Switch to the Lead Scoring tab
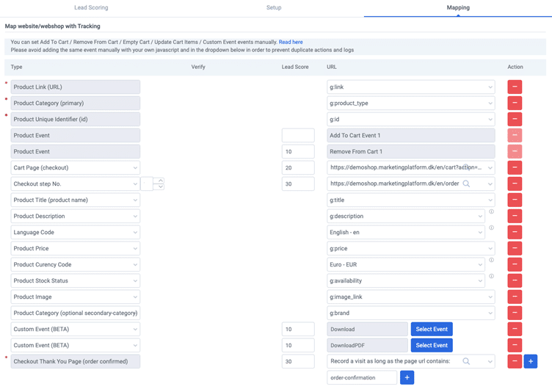Viewport: 552px width, 392px height. 91,8
